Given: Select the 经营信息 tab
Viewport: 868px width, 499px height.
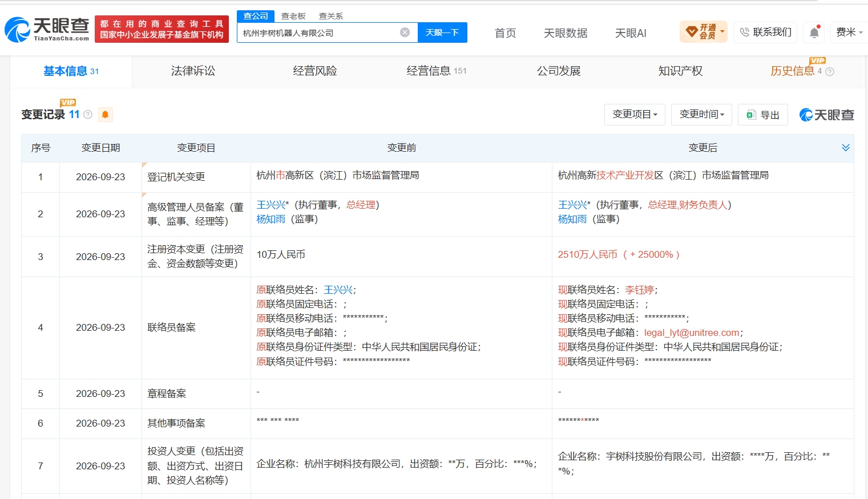Looking at the screenshot, I should click(x=437, y=71).
